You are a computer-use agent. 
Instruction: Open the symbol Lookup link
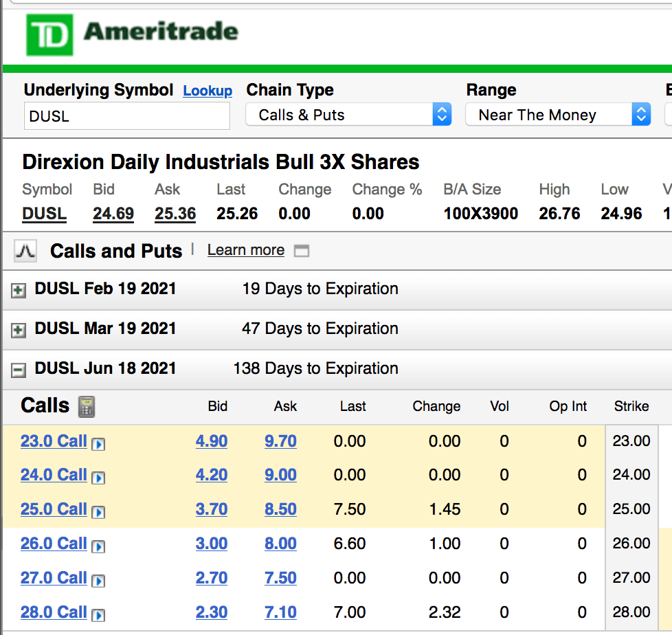[208, 91]
